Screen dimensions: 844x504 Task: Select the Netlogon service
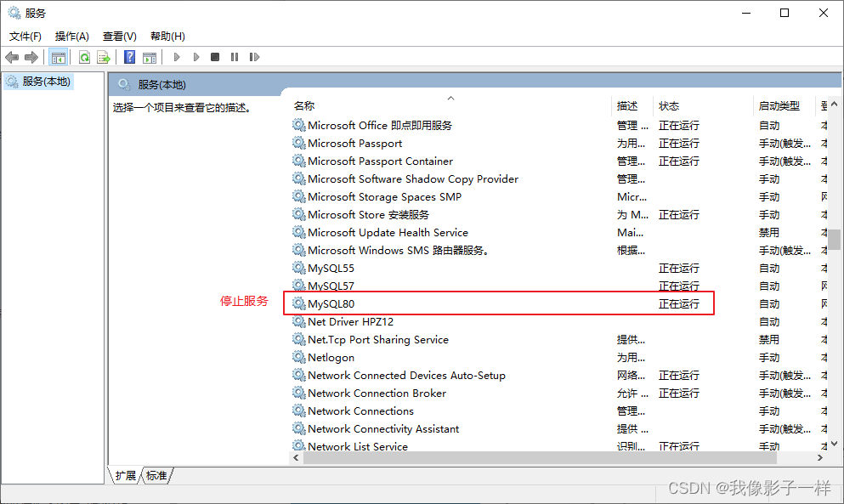pyautogui.click(x=557, y=357)
